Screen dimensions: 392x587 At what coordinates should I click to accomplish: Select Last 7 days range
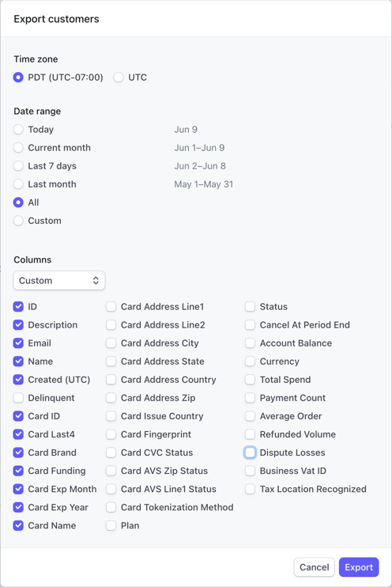[x=18, y=166]
